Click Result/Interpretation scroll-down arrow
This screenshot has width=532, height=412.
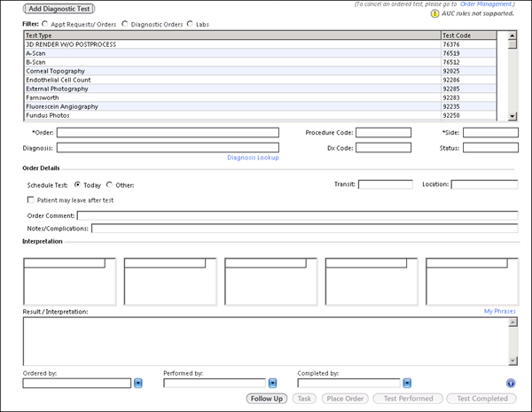(x=513, y=361)
